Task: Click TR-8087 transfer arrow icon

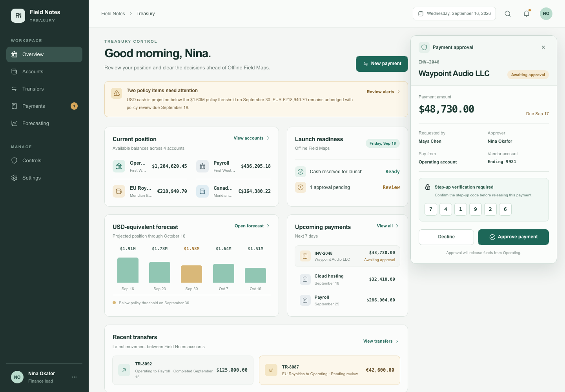Action: coord(271,370)
